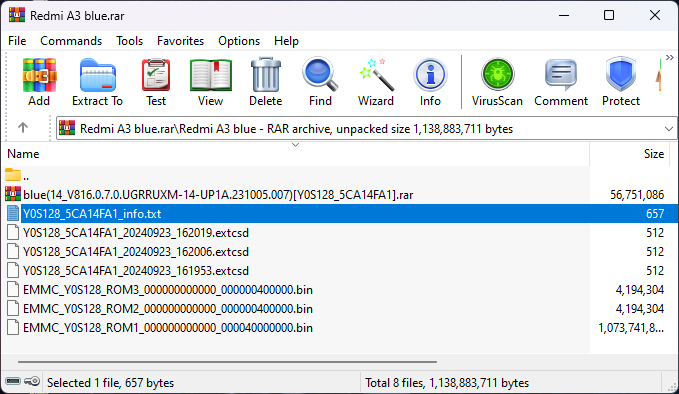
Task: Open the Commands menu
Action: [71, 41]
